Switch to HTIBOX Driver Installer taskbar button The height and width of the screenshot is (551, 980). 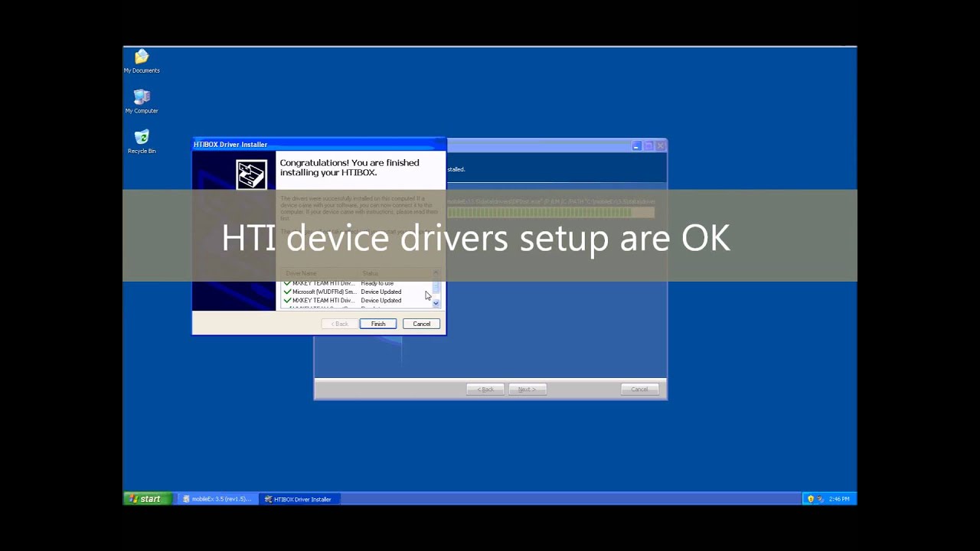[299, 499]
